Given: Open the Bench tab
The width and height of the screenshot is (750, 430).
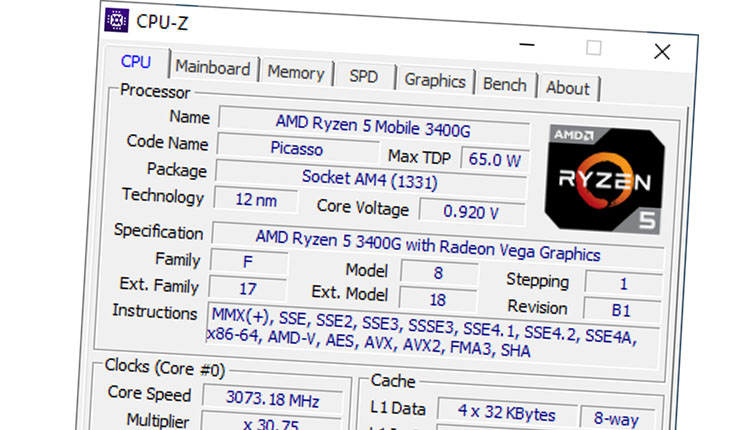Looking at the screenshot, I should (x=505, y=85).
